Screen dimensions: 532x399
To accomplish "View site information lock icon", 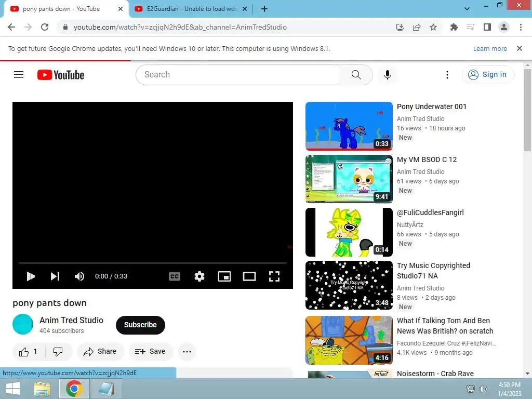I will 65,27.
